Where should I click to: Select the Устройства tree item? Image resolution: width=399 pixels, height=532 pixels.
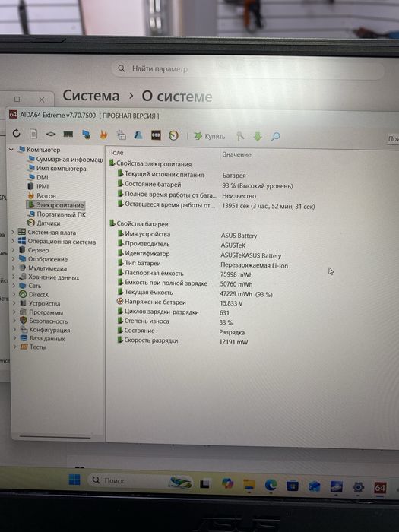click(x=40, y=303)
